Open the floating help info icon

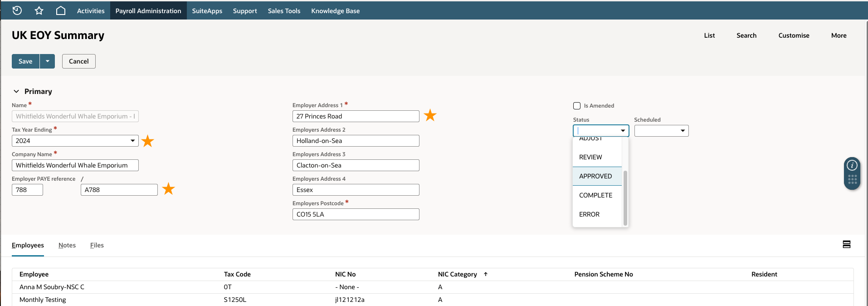(x=852, y=165)
